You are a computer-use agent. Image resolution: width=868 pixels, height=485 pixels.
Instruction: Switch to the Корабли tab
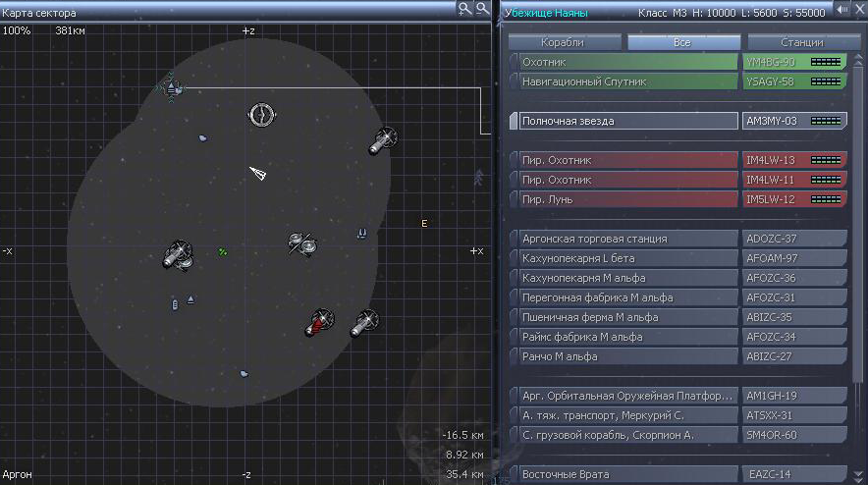click(x=565, y=42)
